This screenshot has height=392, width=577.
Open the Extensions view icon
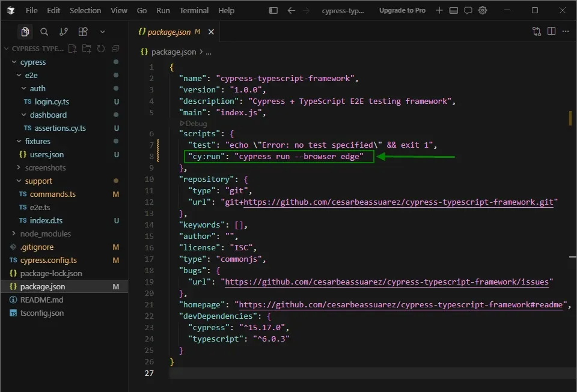pos(83,32)
